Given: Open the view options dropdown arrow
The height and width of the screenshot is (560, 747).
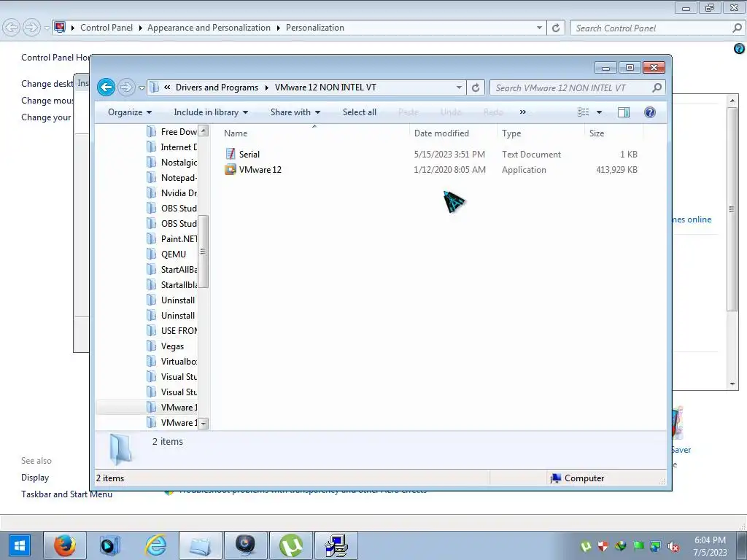Looking at the screenshot, I should (600, 112).
